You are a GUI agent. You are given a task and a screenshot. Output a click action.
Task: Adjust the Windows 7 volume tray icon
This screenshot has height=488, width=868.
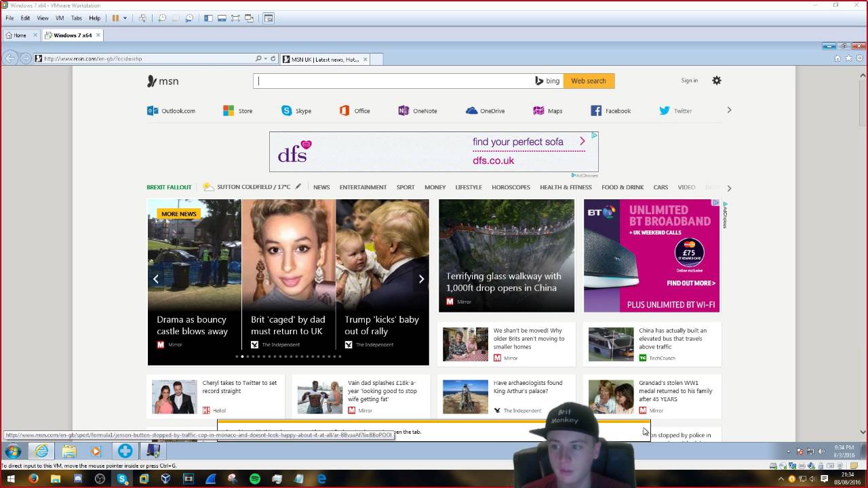[821, 451]
